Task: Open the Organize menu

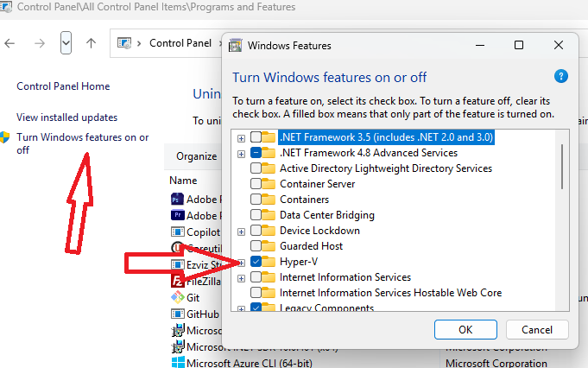Action: pos(197,156)
